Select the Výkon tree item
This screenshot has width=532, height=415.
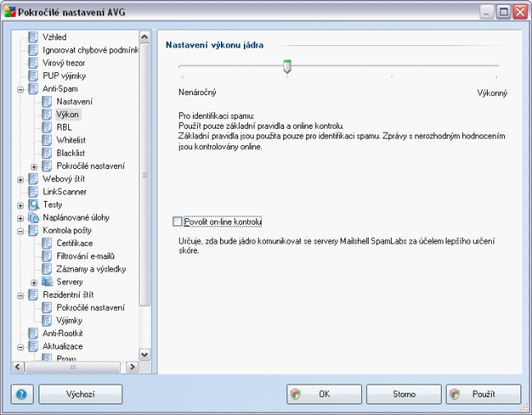click(67, 115)
